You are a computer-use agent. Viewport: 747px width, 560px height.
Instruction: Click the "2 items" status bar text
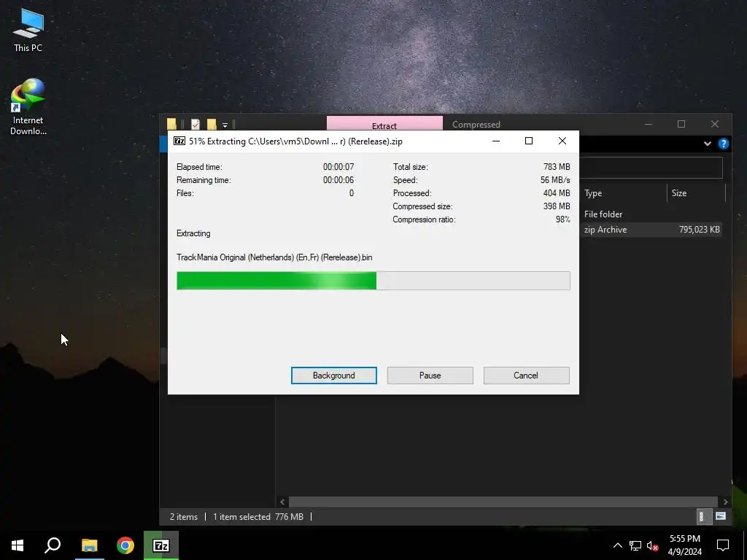click(x=184, y=517)
